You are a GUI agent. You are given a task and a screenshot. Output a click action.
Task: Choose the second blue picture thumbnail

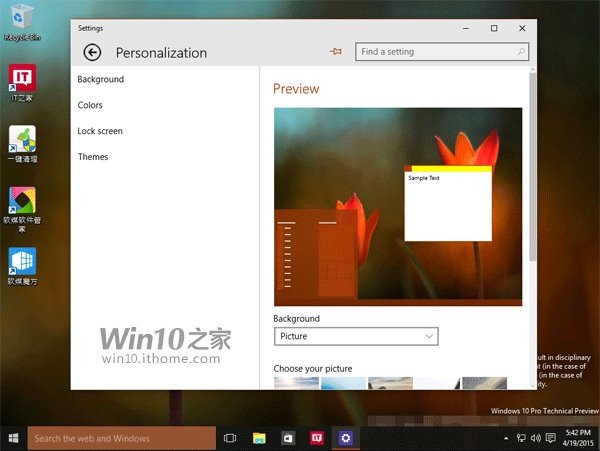tap(343, 383)
